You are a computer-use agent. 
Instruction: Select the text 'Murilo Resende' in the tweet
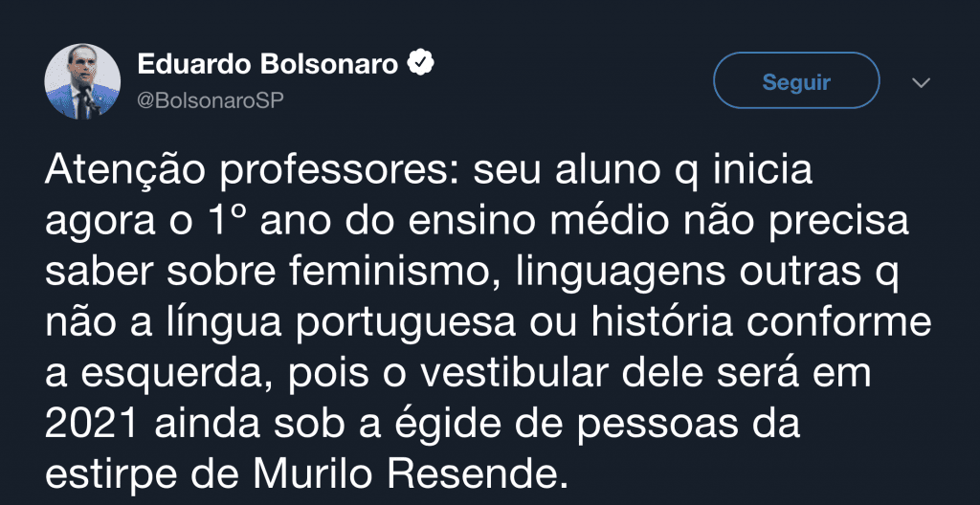tap(405, 475)
